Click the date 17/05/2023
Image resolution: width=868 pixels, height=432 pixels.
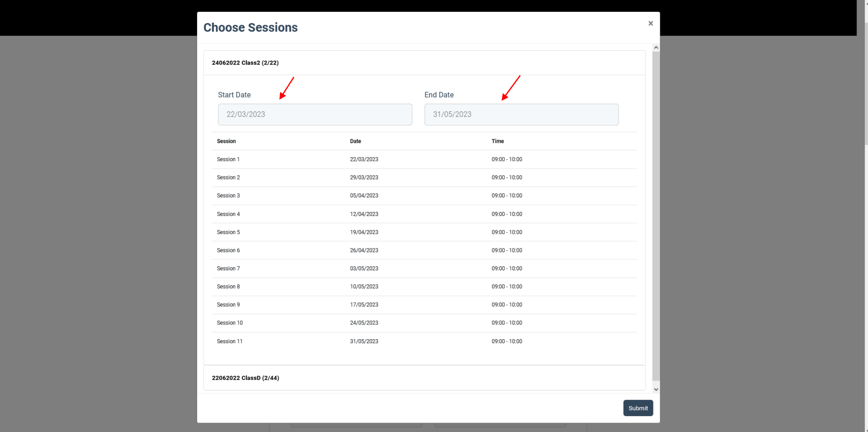coord(364,305)
